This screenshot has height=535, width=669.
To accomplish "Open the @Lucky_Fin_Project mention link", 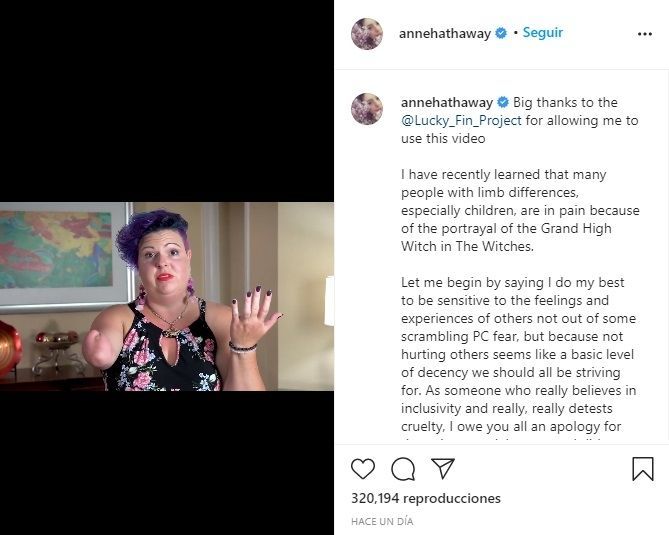I will pyautogui.click(x=461, y=120).
